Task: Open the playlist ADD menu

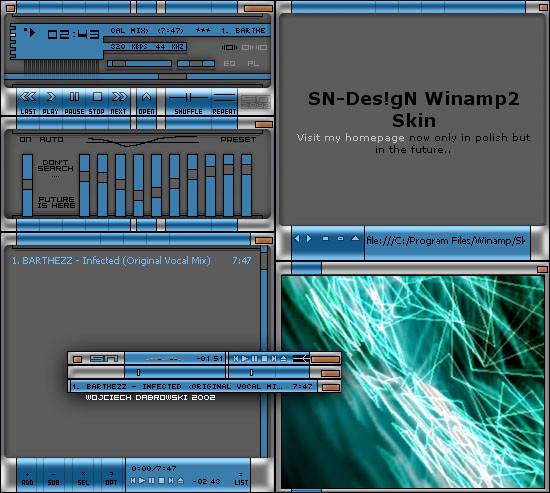Action: [27, 479]
